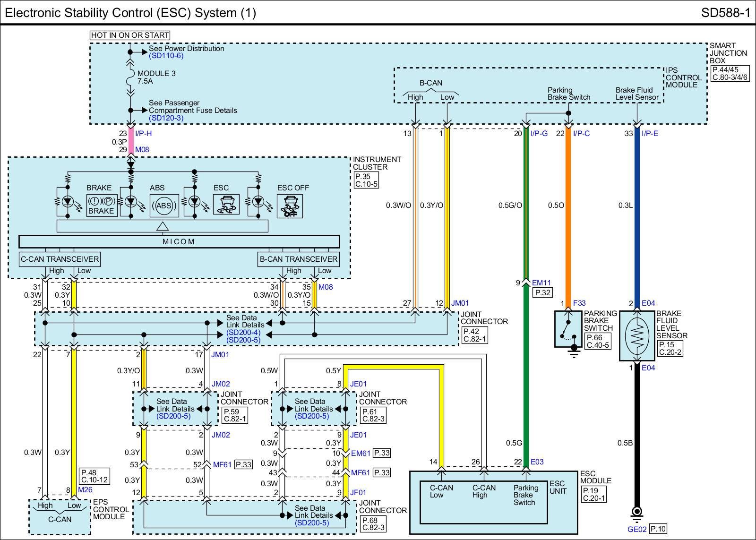This screenshot has width=756, height=540.
Task: Click the parking brake switch symbol
Action: point(568,329)
